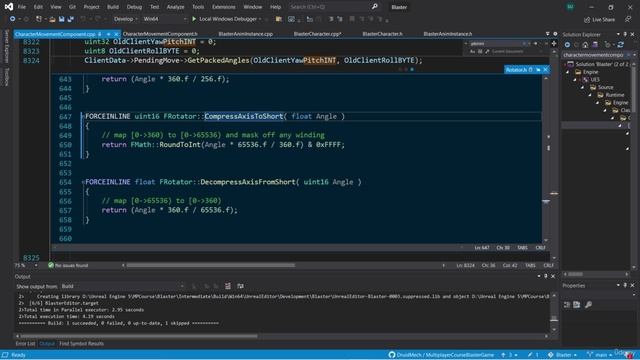Open the Win64 platform dropdown
This screenshot has width=640, height=360.
pos(164,19)
